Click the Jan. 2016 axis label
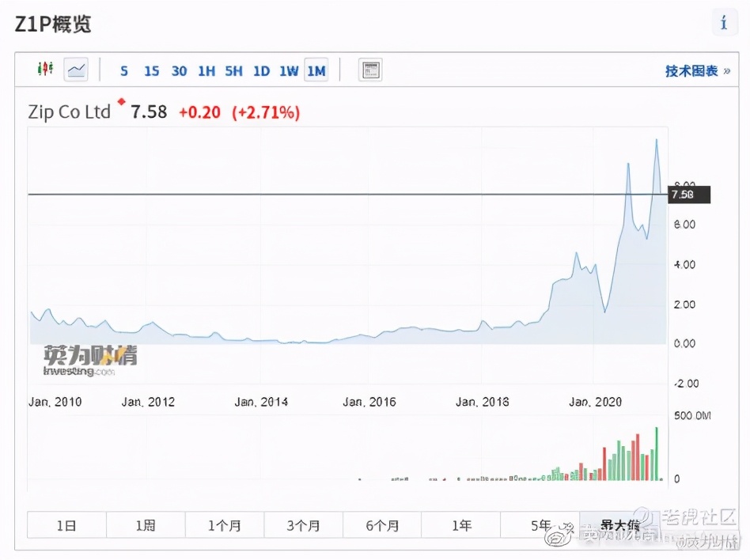The height and width of the screenshot is (560, 750). 369,402
